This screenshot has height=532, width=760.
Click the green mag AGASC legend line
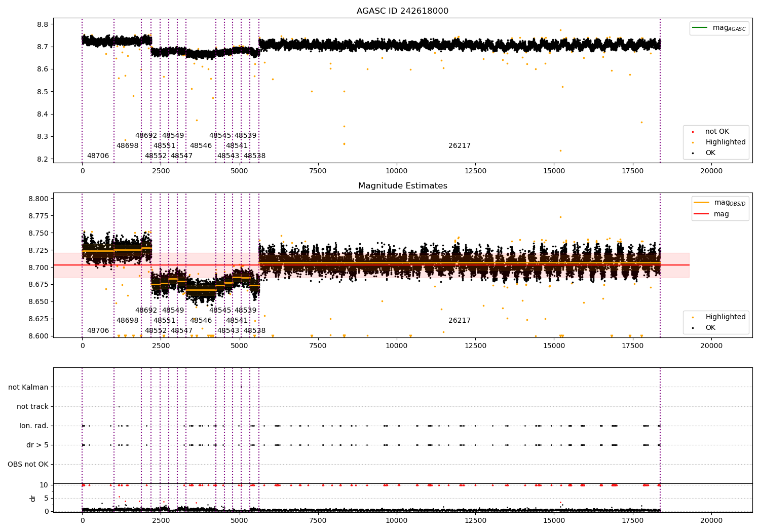pyautogui.click(x=700, y=27)
